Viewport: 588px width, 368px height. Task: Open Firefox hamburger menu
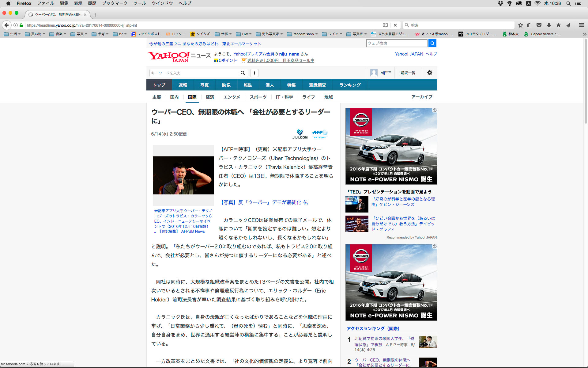coord(581,25)
